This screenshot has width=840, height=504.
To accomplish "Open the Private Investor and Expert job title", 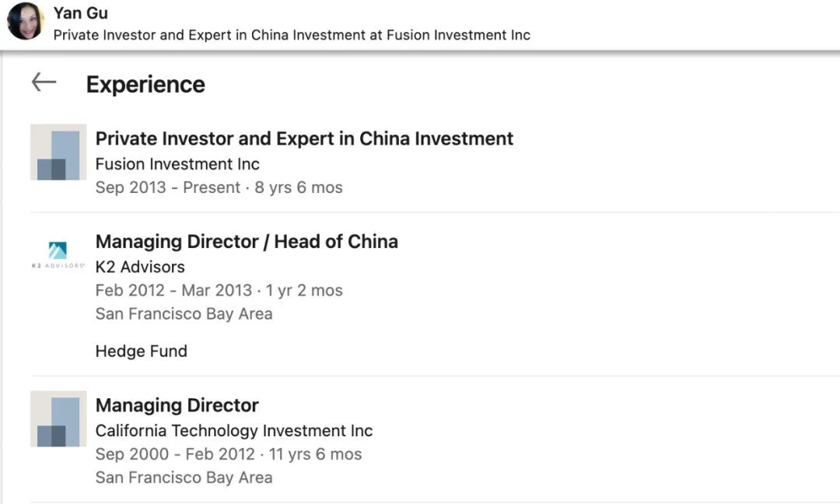I will pyautogui.click(x=304, y=138).
